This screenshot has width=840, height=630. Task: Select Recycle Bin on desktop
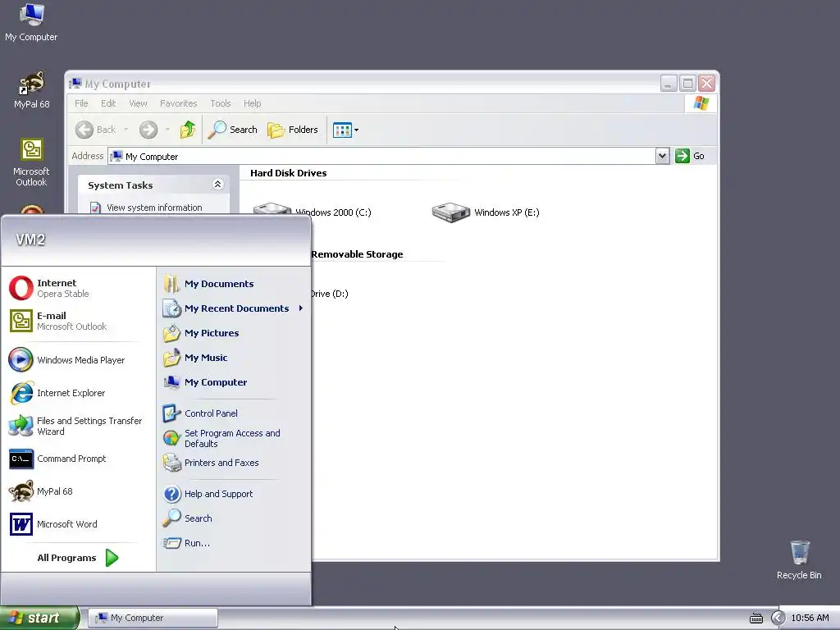[799, 559]
